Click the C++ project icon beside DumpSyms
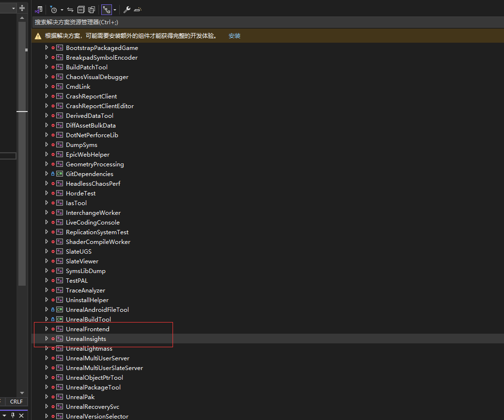Image resolution: width=504 pixels, height=420 pixels. point(60,145)
